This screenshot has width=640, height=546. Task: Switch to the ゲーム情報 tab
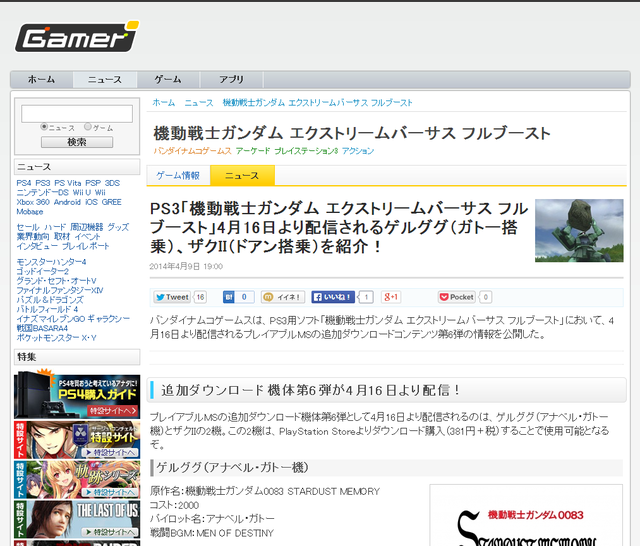click(178, 175)
